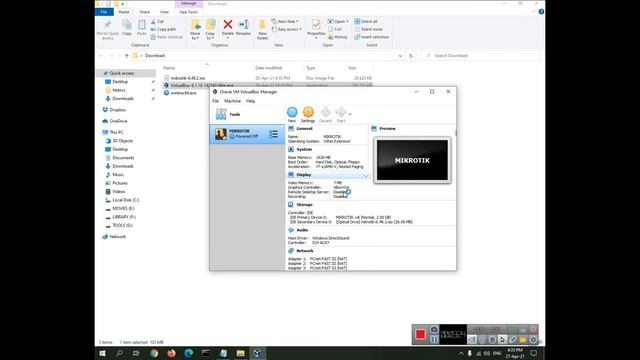Click Copy path in Explorer ribbon

[x=163, y=29]
